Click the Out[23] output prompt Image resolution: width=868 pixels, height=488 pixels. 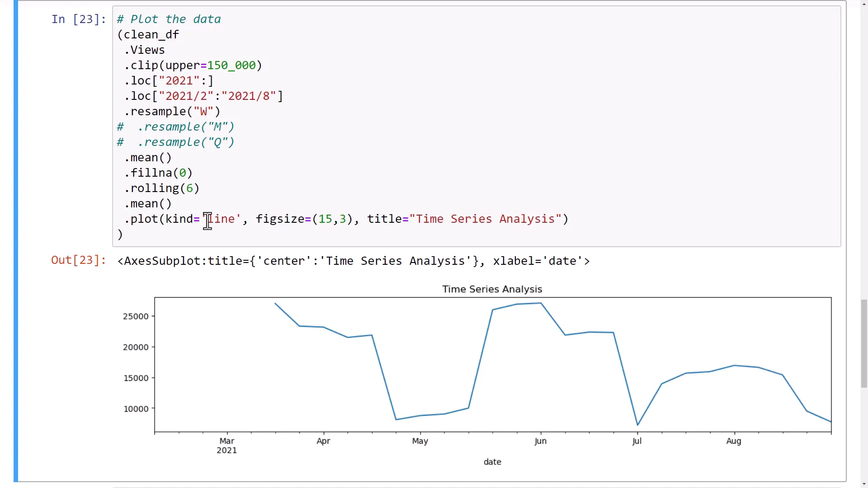pyautogui.click(x=78, y=260)
